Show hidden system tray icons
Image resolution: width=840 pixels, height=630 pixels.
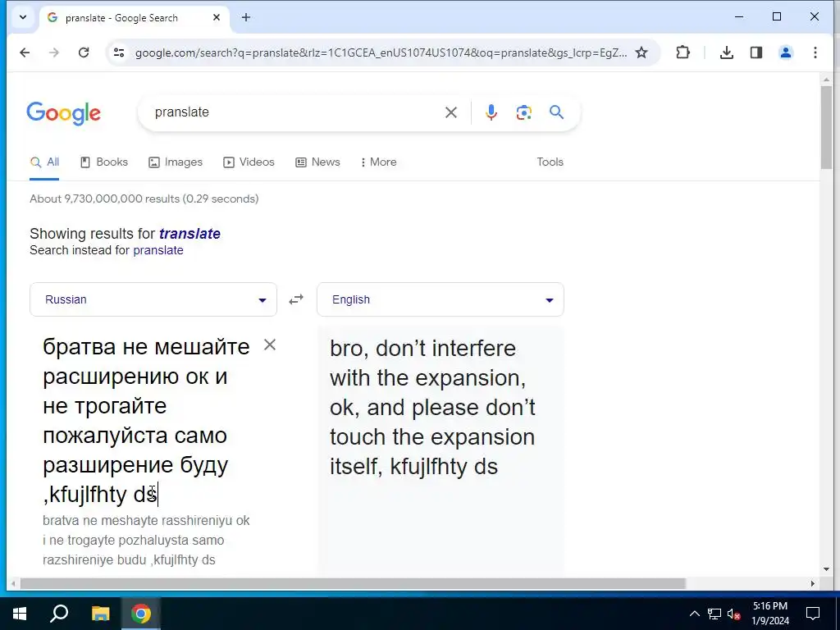(x=694, y=614)
